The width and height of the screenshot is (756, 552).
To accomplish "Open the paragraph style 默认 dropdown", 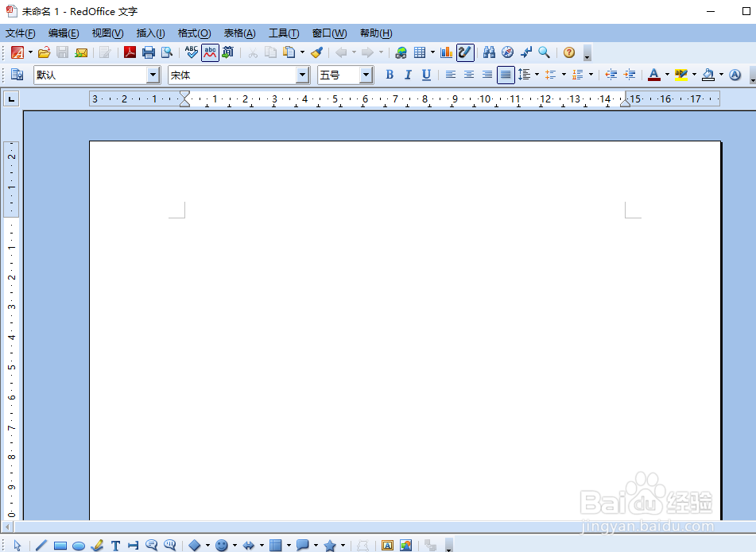I will click(153, 75).
